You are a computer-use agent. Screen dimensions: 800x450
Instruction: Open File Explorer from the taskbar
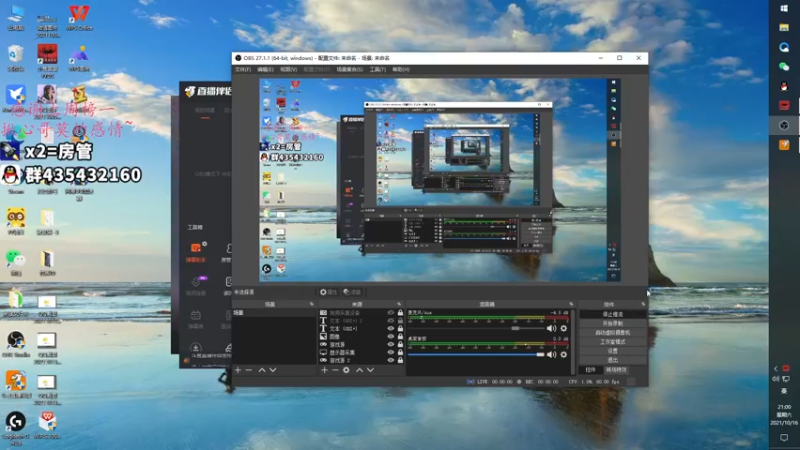pyautogui.click(x=784, y=28)
